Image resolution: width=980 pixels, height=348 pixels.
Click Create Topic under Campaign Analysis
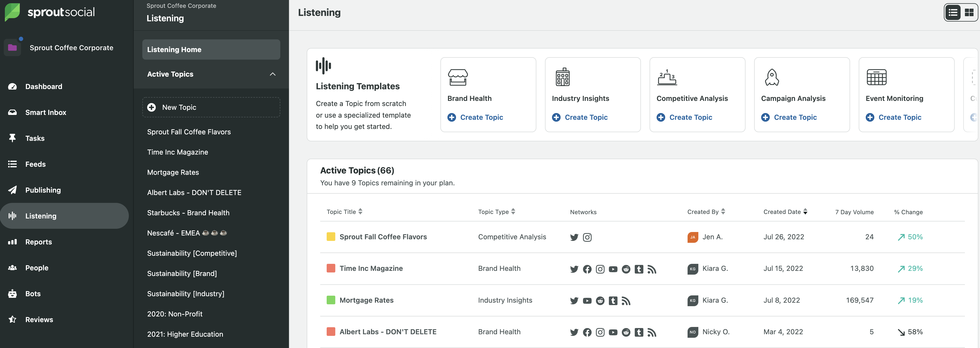pyautogui.click(x=789, y=117)
